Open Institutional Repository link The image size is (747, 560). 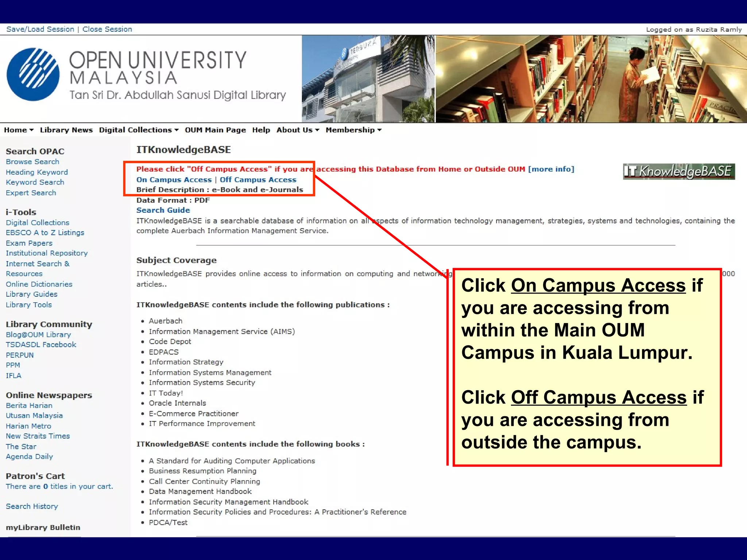47,253
